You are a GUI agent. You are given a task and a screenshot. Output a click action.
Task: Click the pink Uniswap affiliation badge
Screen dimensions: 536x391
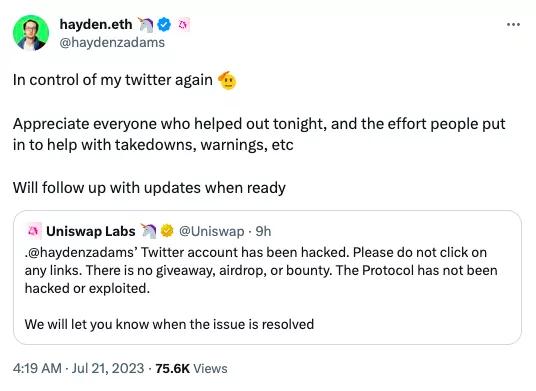pyautogui.click(x=184, y=25)
